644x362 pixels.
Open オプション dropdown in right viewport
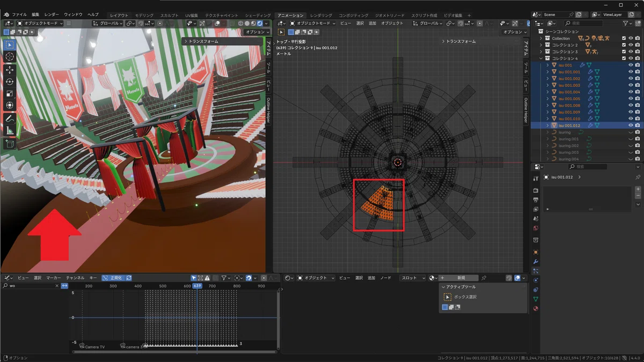pyautogui.click(x=515, y=32)
